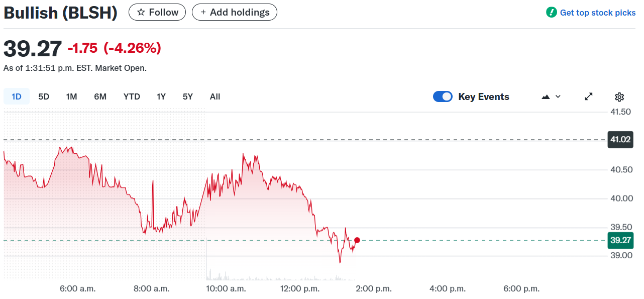Click the mountain chart type icon
The height and width of the screenshot is (299, 644).
point(546,97)
